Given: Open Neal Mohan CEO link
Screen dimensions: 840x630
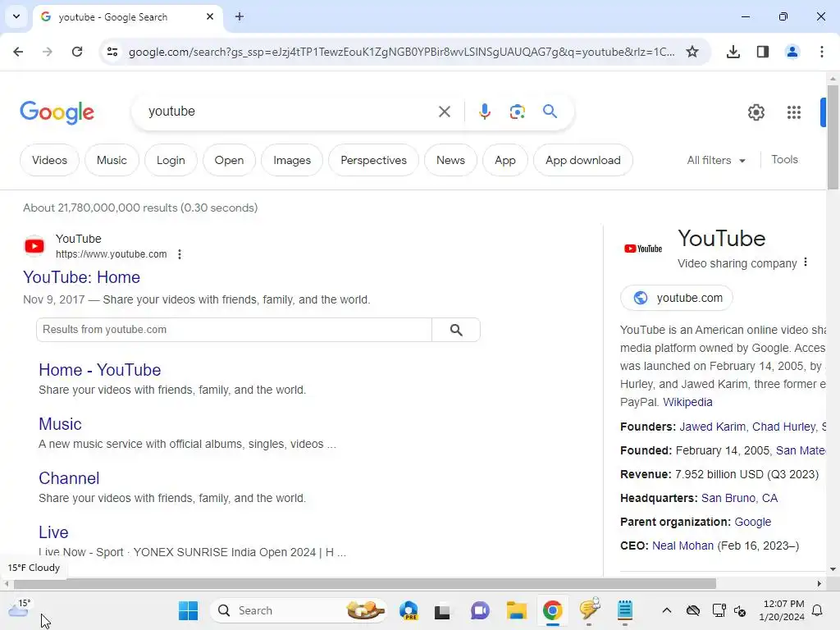Looking at the screenshot, I should (682, 546).
